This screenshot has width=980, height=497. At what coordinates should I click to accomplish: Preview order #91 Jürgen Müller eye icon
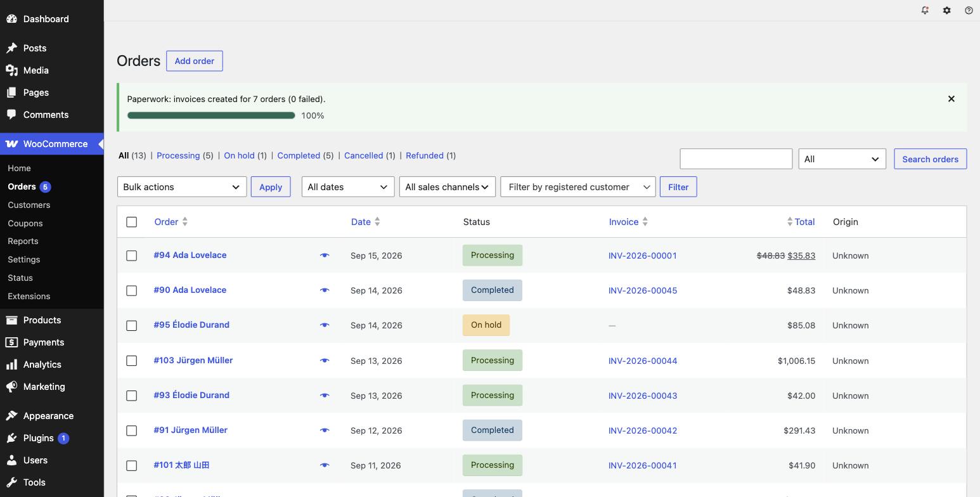pyautogui.click(x=325, y=430)
